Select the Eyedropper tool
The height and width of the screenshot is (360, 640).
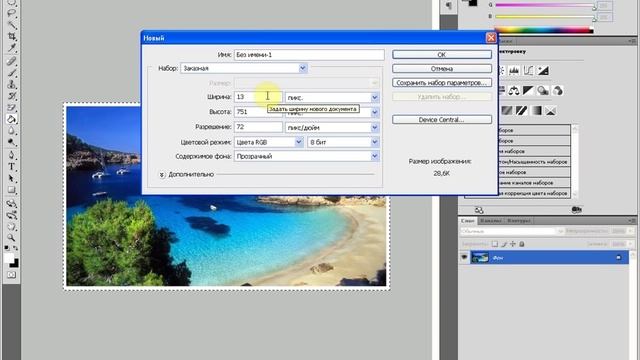coord(11,48)
